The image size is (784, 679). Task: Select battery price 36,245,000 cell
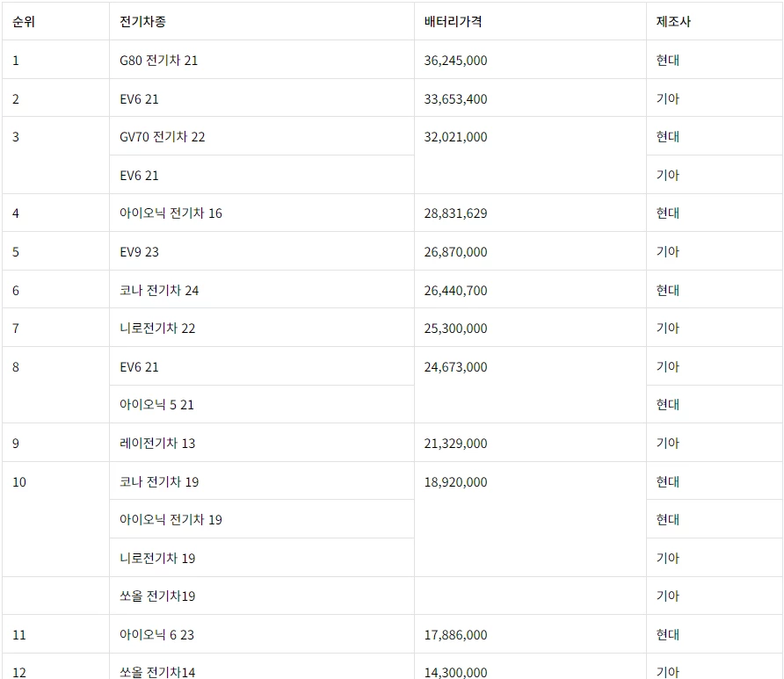(x=530, y=60)
